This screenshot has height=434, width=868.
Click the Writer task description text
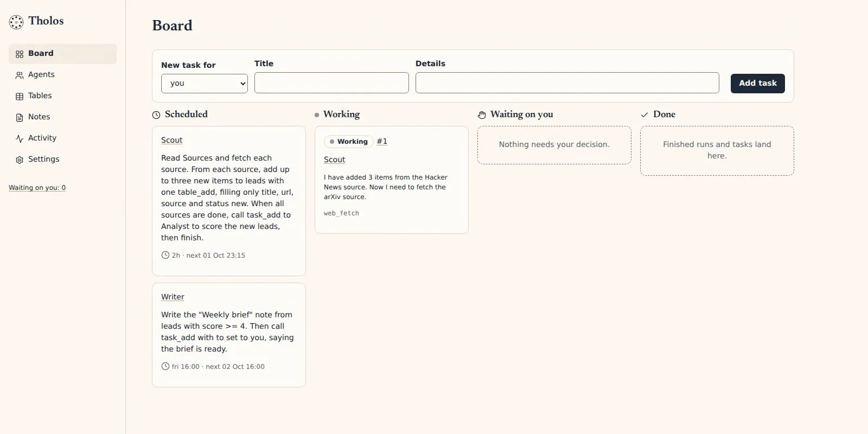pos(228,332)
